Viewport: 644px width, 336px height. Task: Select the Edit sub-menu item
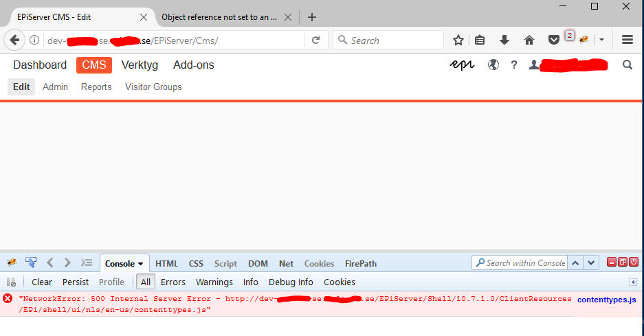tap(21, 87)
